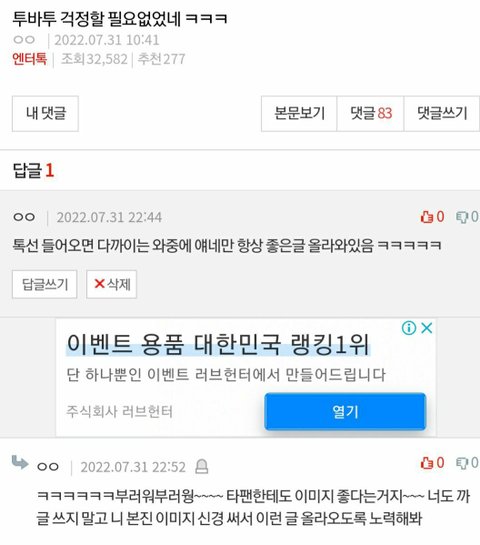480x545 pixels.
Task: Click thumbs-up icon on first reply
Action: [x=426, y=217]
